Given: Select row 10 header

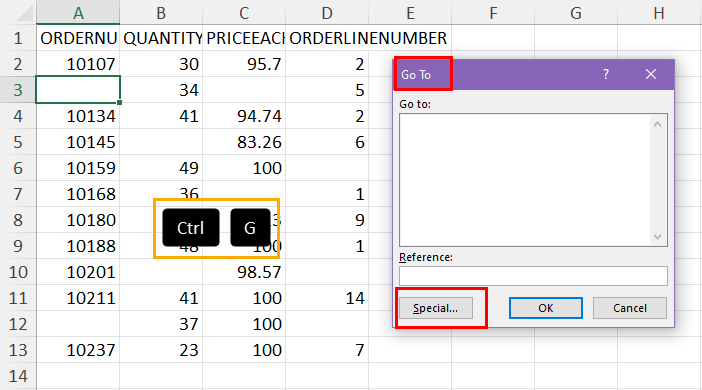Looking at the screenshot, I should click(x=18, y=272).
